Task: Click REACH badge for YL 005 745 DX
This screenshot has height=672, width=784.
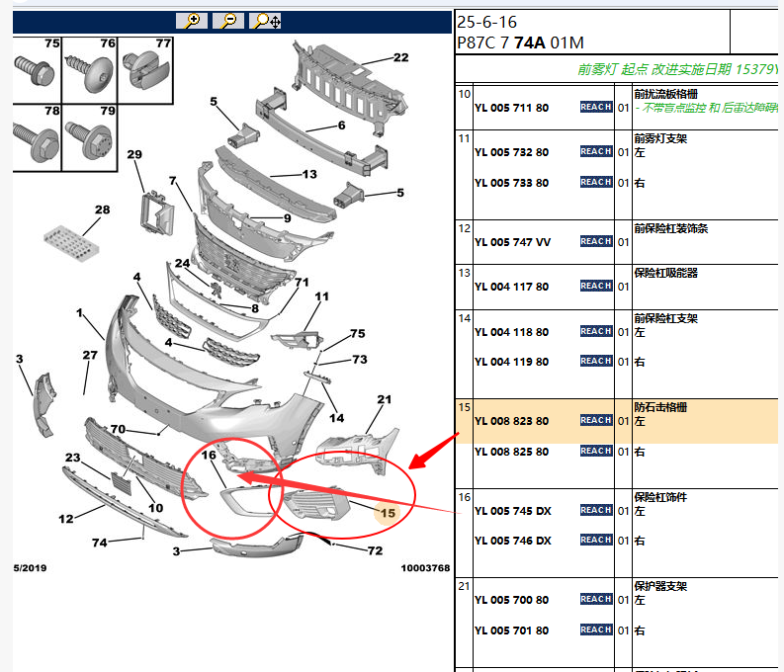Action: tap(596, 510)
